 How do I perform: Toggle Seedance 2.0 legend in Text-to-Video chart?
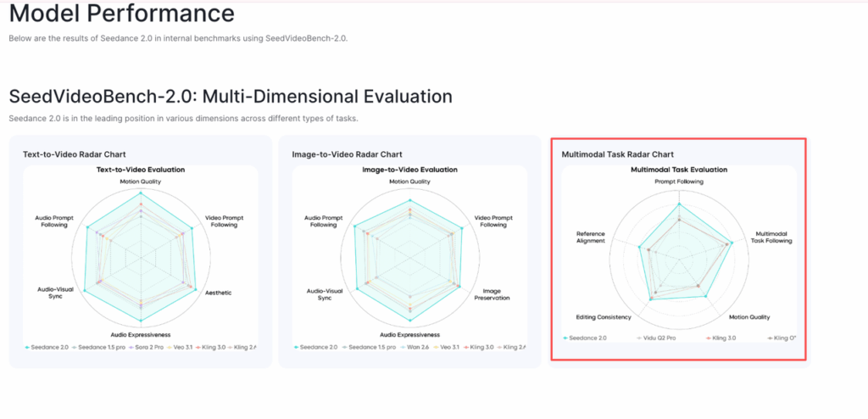tap(47, 348)
